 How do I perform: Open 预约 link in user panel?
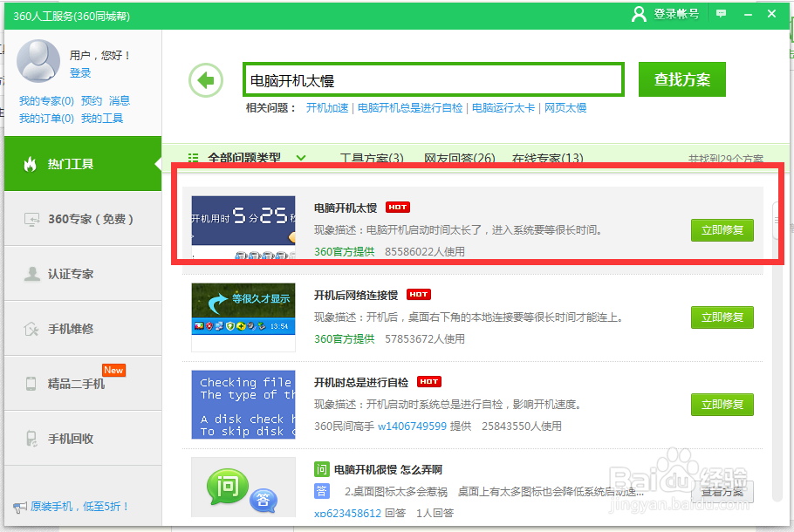pyautogui.click(x=91, y=100)
